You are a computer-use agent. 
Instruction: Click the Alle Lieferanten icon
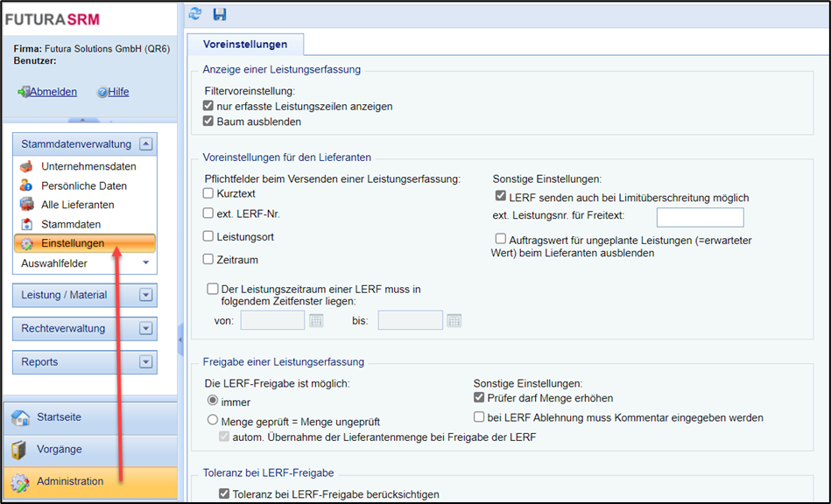coord(26,205)
